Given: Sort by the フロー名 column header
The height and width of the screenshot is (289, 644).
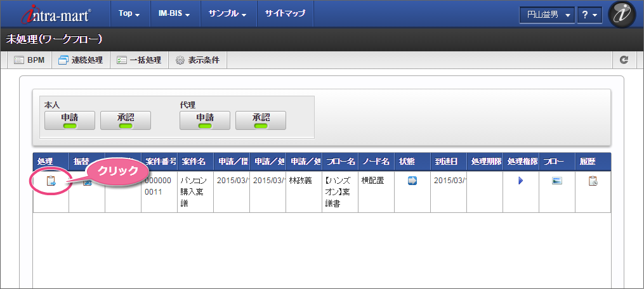Looking at the screenshot, I should (340, 162).
